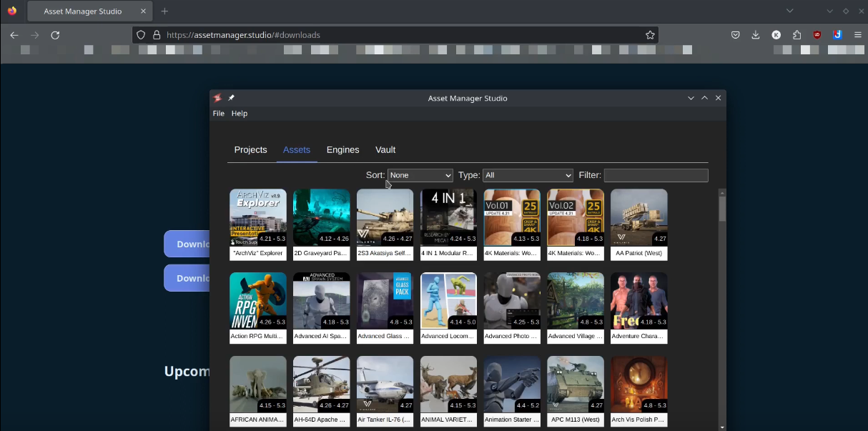
Task: Bookmark this page with the star icon
Action: (x=650, y=35)
